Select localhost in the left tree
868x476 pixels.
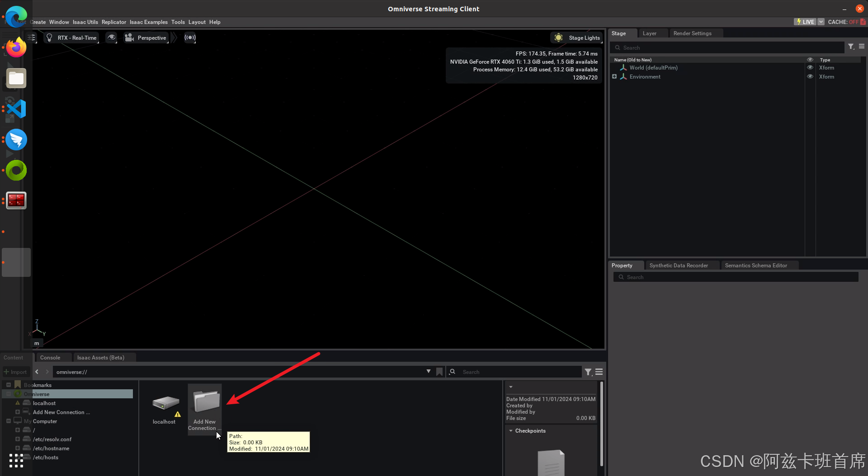pos(44,403)
